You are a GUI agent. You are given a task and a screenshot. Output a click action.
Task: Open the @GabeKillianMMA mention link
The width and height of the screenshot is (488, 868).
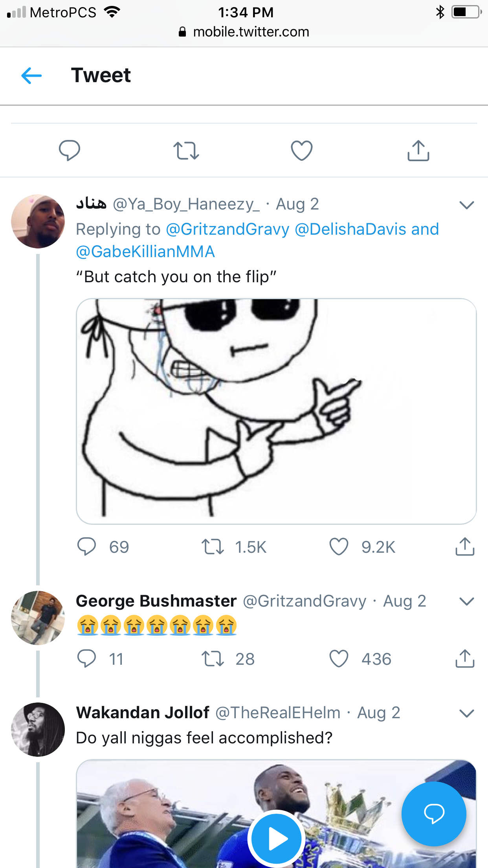(x=145, y=252)
